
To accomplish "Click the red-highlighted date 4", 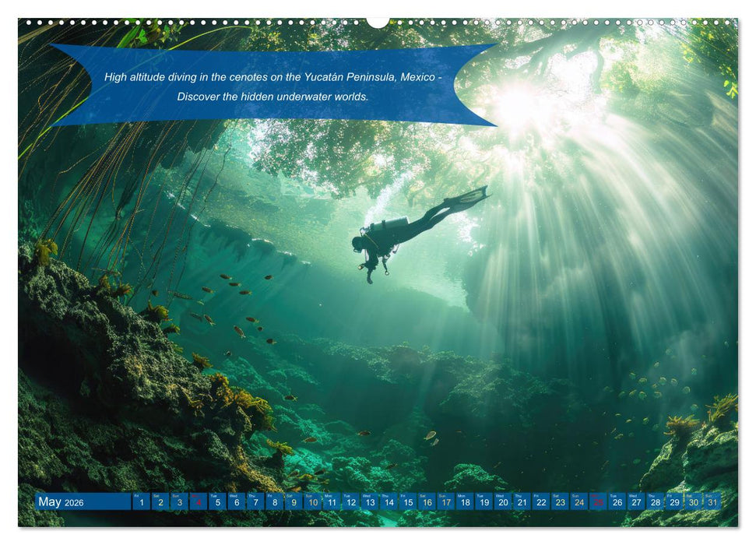I will click(x=198, y=503).
